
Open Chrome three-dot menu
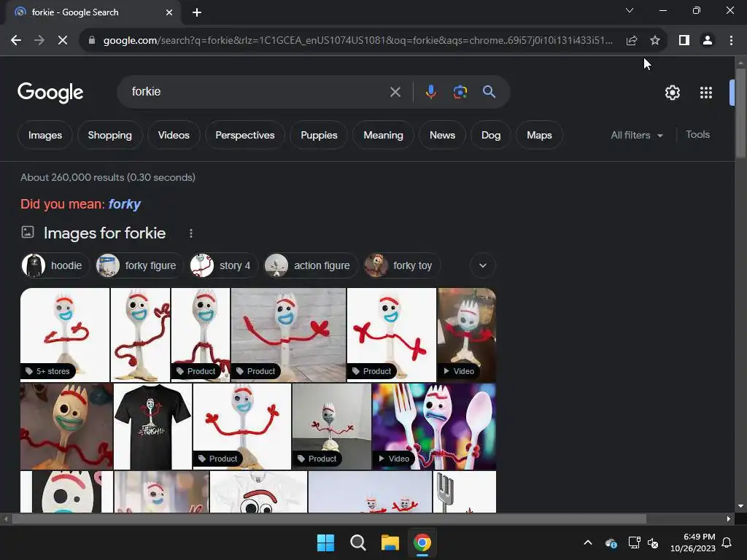pyautogui.click(x=731, y=41)
